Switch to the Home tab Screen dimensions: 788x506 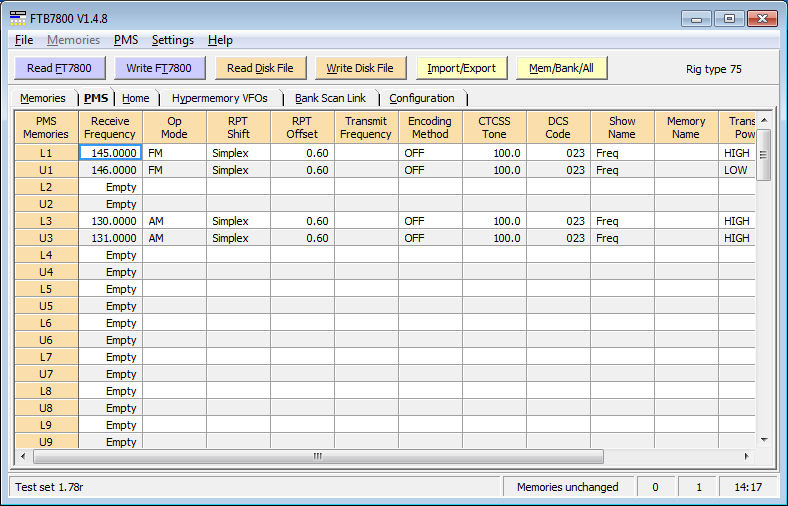[x=136, y=98]
